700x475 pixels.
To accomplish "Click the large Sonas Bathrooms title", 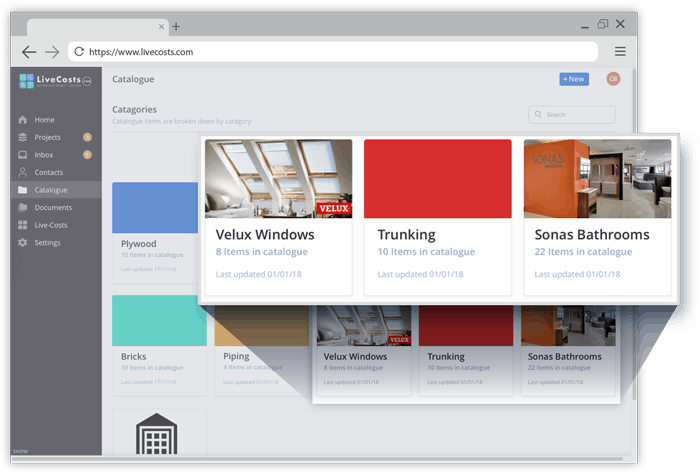I will click(592, 234).
